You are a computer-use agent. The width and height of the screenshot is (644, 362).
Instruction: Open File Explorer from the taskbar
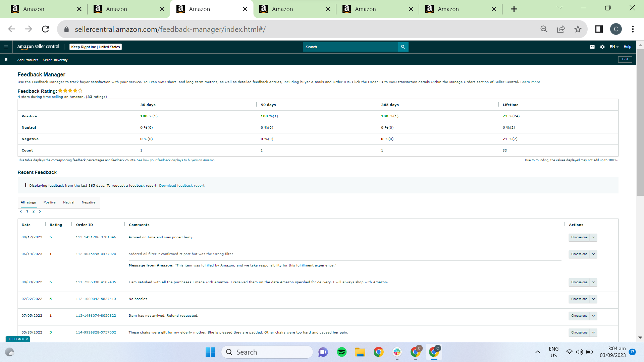pyautogui.click(x=360, y=352)
